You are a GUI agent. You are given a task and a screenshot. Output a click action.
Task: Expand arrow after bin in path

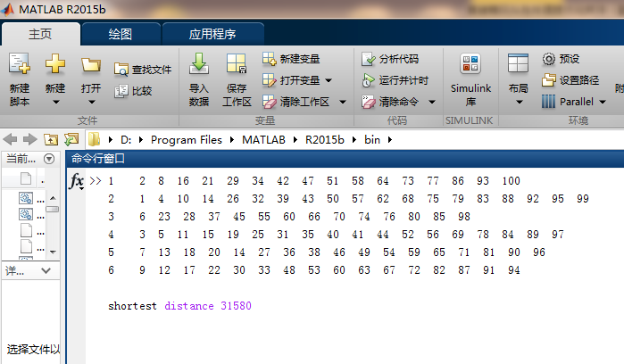390,140
